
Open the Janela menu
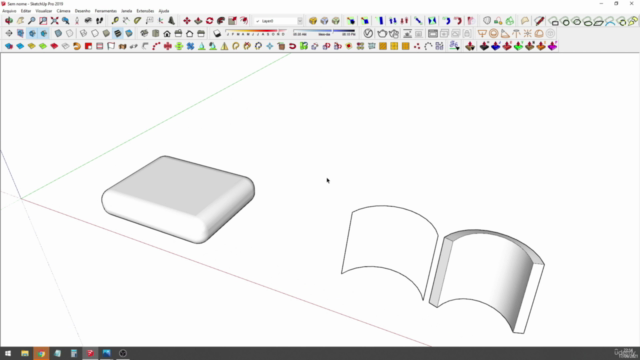(x=127, y=11)
